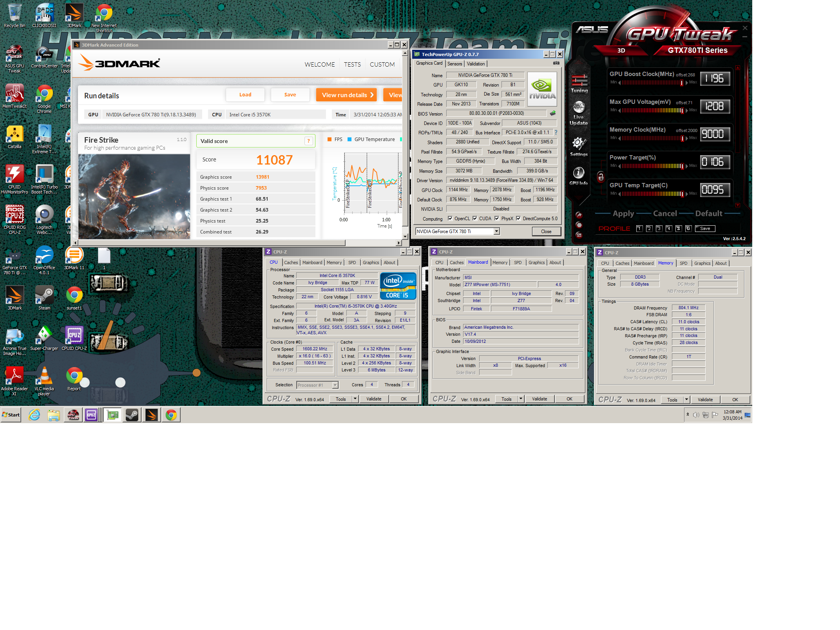Click the Load button in 3DMark Run details

point(245,95)
